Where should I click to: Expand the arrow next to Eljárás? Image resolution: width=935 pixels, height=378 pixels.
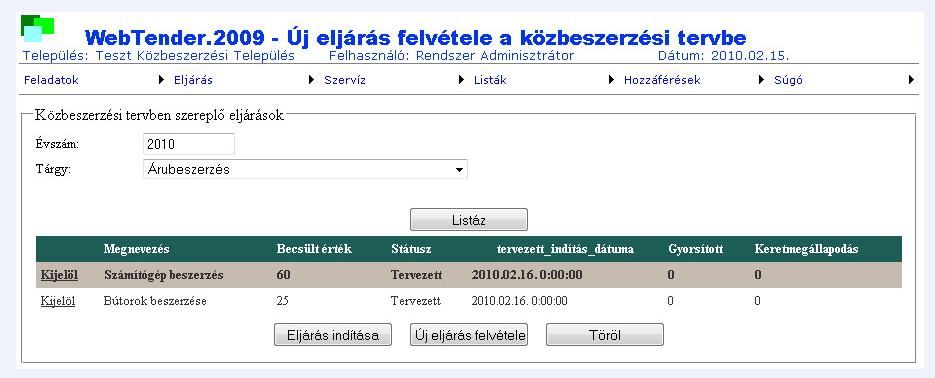click(x=311, y=79)
